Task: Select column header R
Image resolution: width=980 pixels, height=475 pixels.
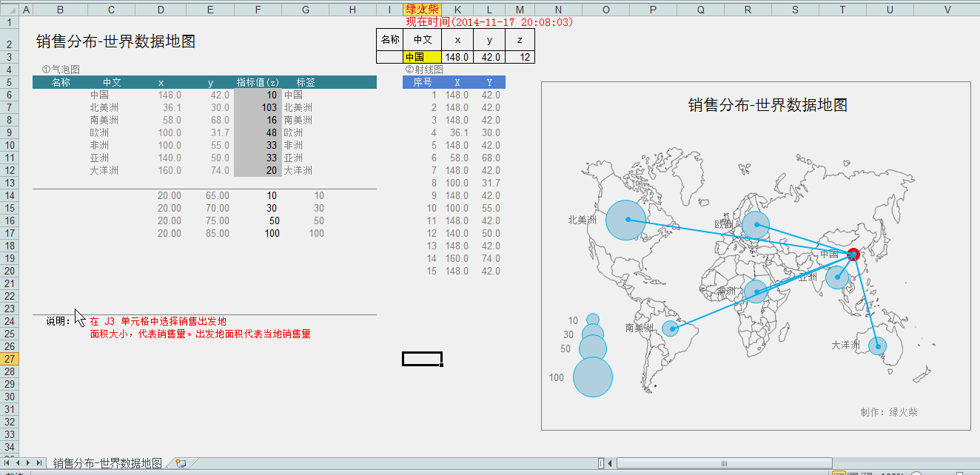Action: click(748, 10)
